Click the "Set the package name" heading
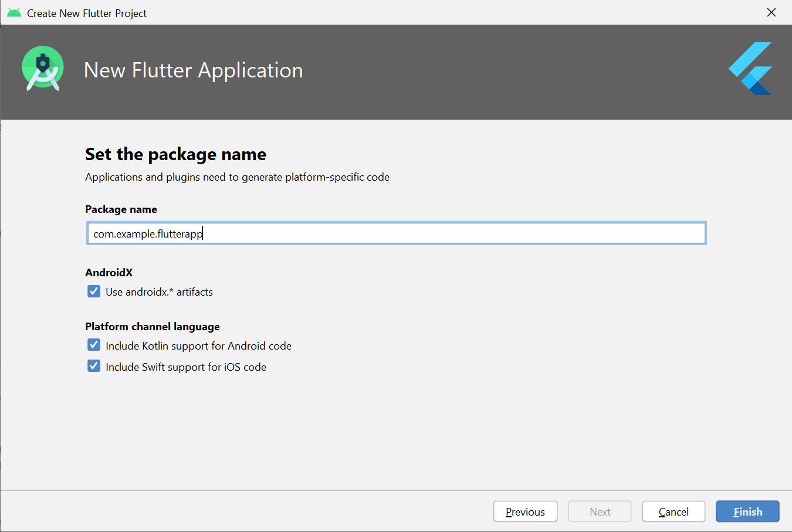Screen dimensions: 792x532 click(x=175, y=154)
